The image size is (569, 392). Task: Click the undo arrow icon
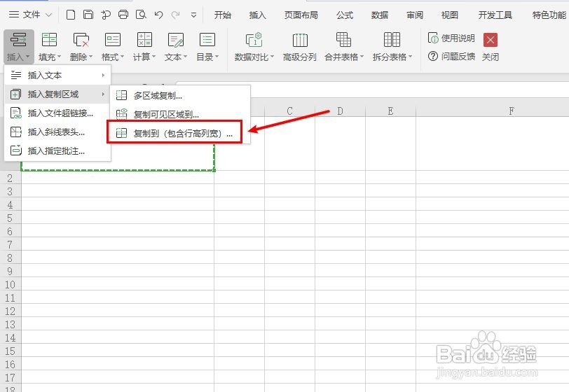click(x=158, y=15)
